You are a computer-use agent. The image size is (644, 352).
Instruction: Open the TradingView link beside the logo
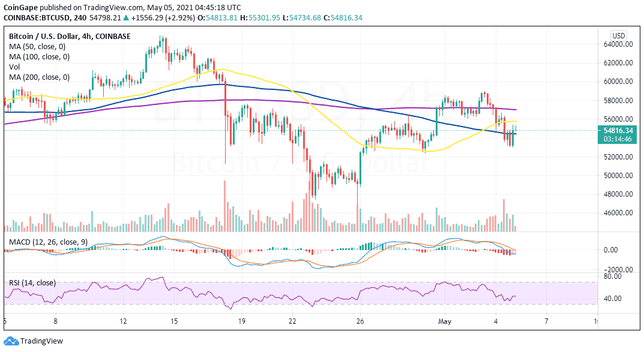pyautogui.click(x=41, y=341)
